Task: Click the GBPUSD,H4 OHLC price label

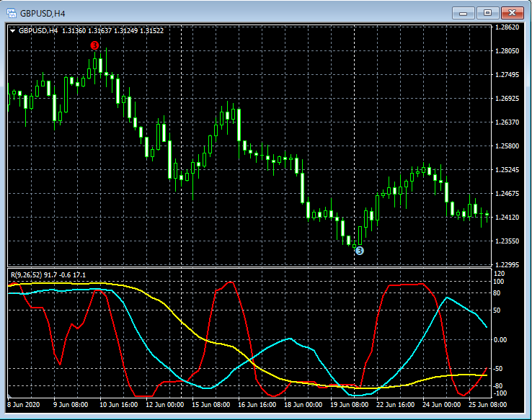Action: pos(91,31)
